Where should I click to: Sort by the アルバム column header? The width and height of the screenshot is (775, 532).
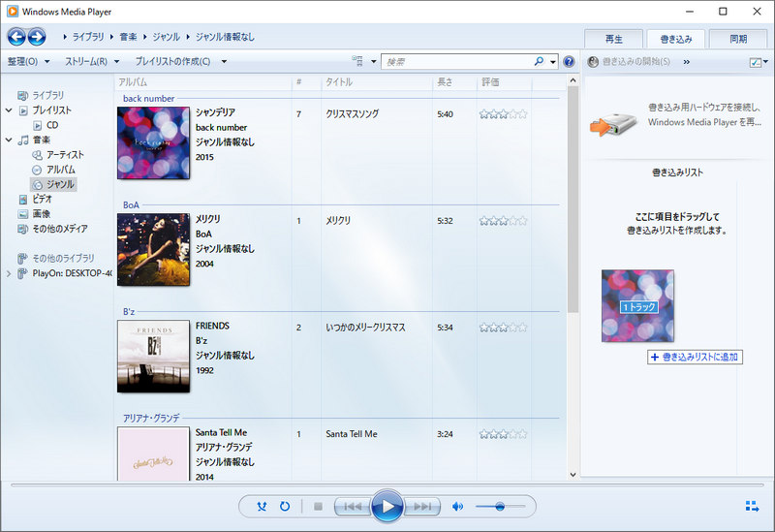click(x=202, y=82)
